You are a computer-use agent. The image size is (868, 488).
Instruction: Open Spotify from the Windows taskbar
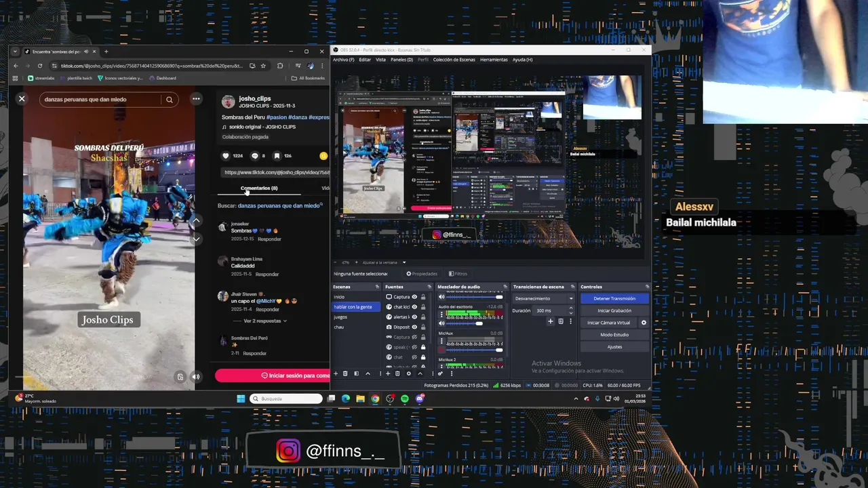tap(405, 399)
